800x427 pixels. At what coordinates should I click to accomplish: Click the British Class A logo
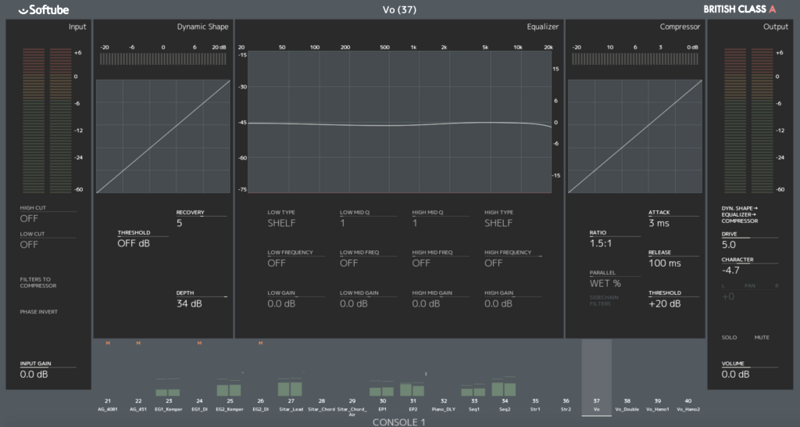pos(739,9)
